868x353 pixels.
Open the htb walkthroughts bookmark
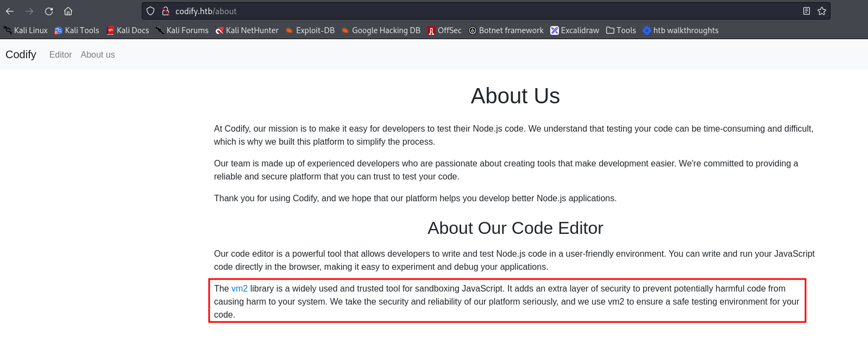[x=681, y=30]
